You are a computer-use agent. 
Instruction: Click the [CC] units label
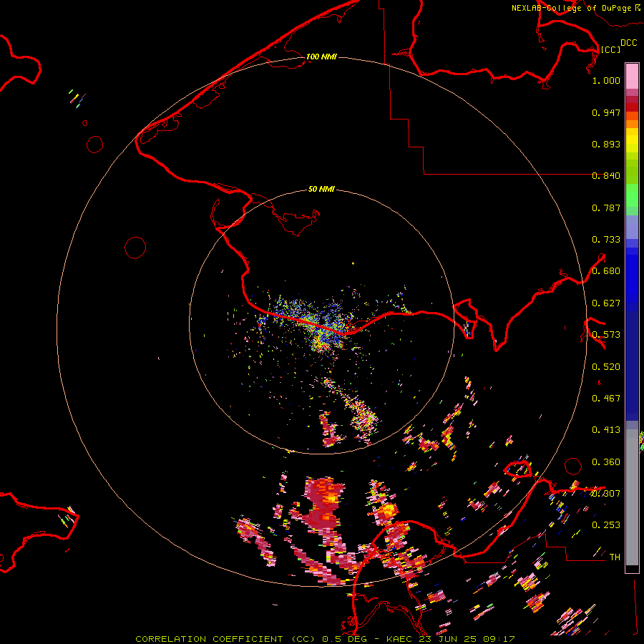(610, 49)
